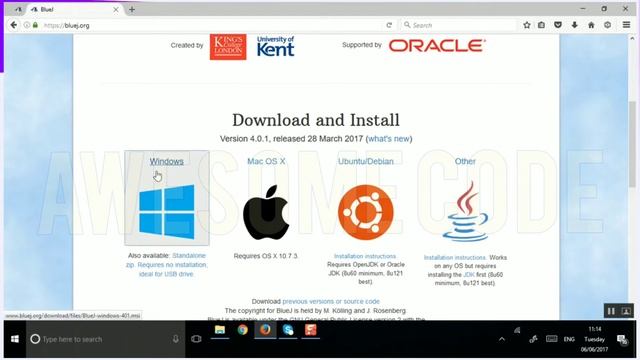Screen dimensions: 640x360
Task: Click the Pocket save icon
Action: [558, 25]
